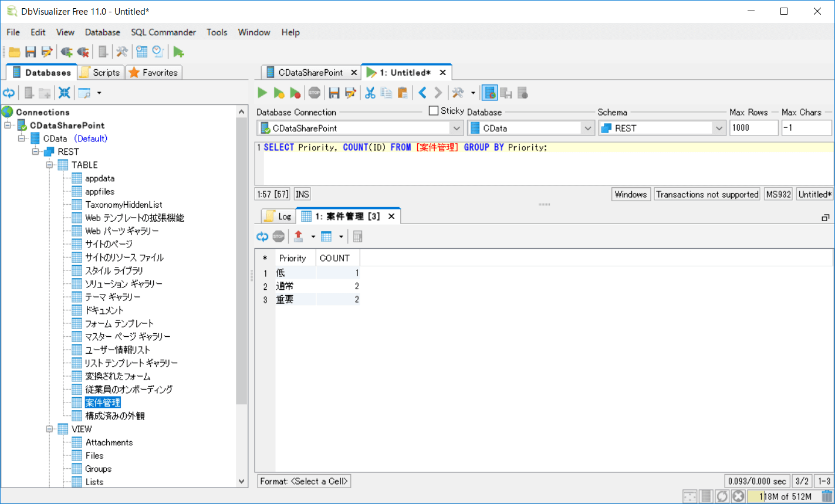835x504 pixels.
Task: Run the SQL with the green Execute arrow
Action: point(262,93)
